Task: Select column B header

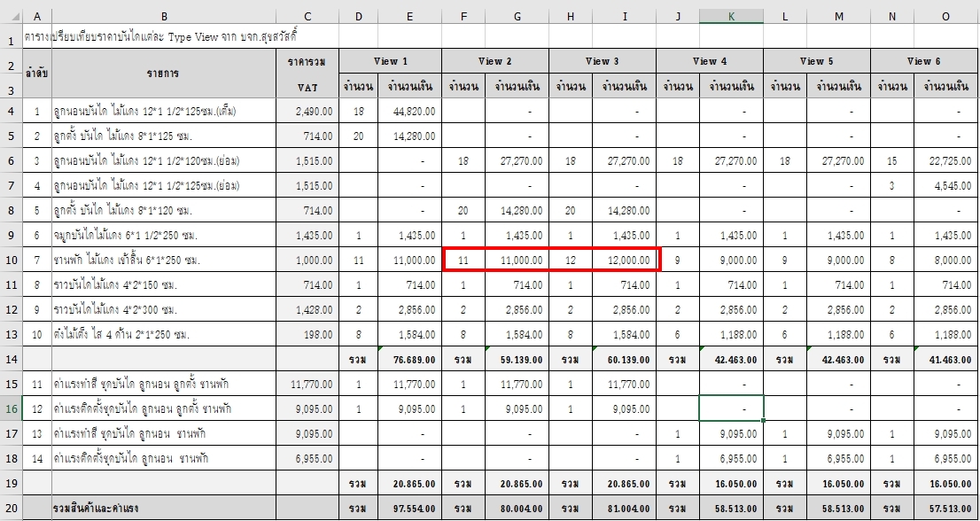Action: [x=163, y=16]
